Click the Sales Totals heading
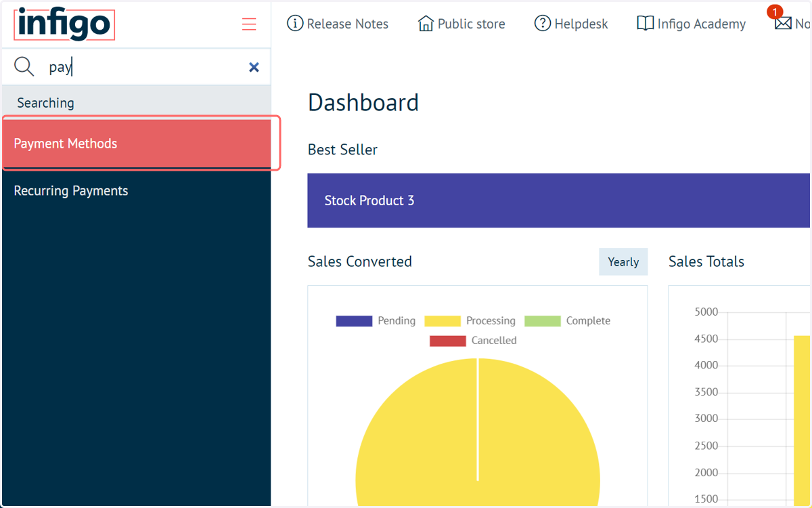 pos(706,261)
